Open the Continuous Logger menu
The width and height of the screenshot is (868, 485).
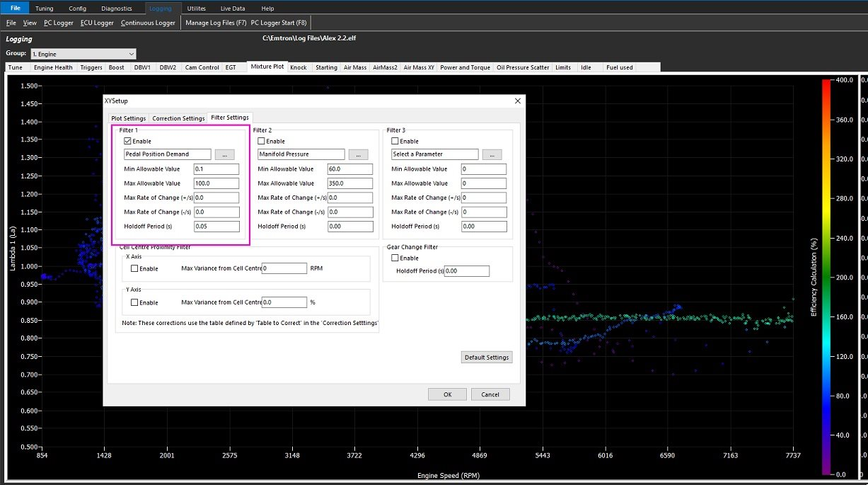[148, 23]
